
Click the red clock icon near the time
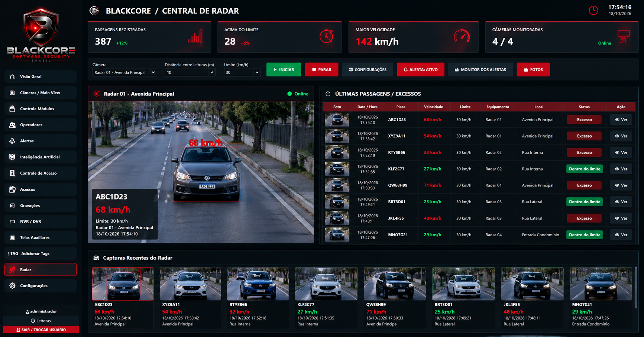click(593, 10)
